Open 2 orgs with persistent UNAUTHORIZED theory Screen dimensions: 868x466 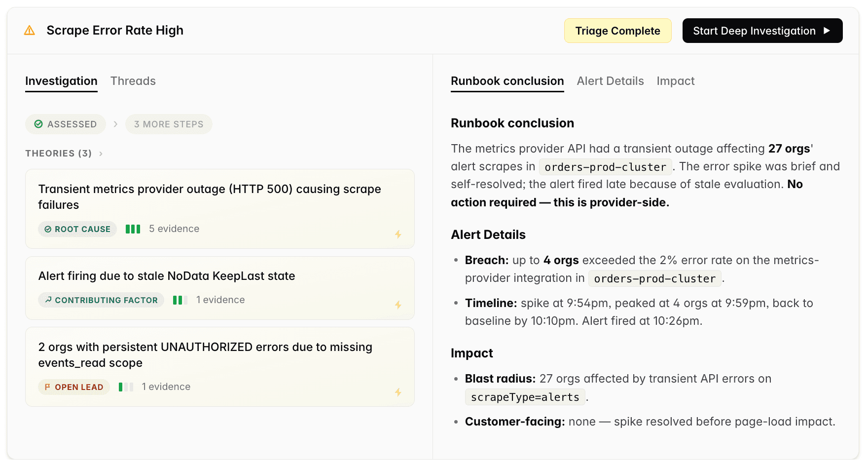click(220, 367)
